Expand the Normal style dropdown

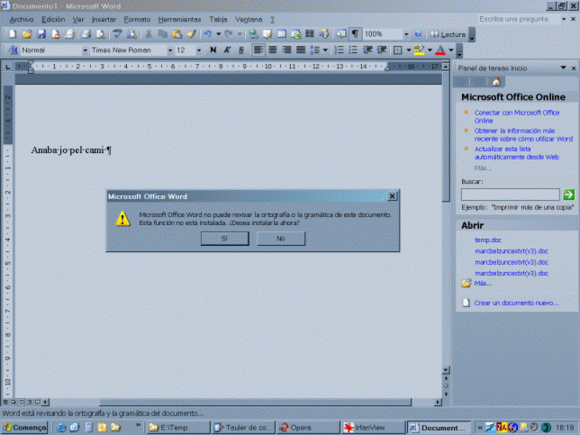pyautogui.click(x=85, y=50)
